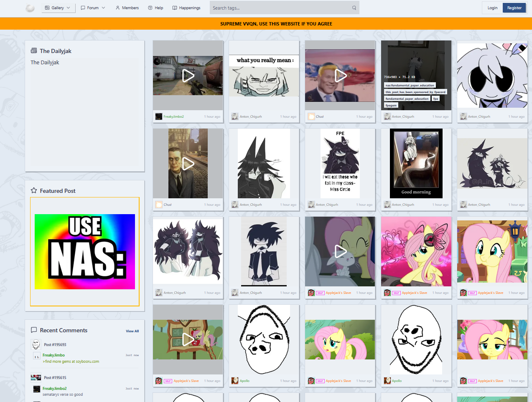Expand the Forum dropdown menu
The width and height of the screenshot is (532, 402).
(x=93, y=8)
